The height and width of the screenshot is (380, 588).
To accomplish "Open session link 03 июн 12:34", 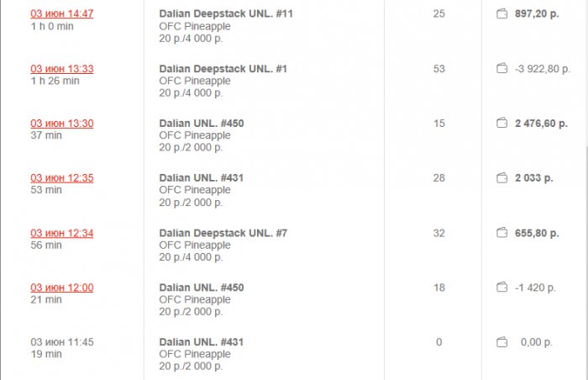I will [62, 233].
